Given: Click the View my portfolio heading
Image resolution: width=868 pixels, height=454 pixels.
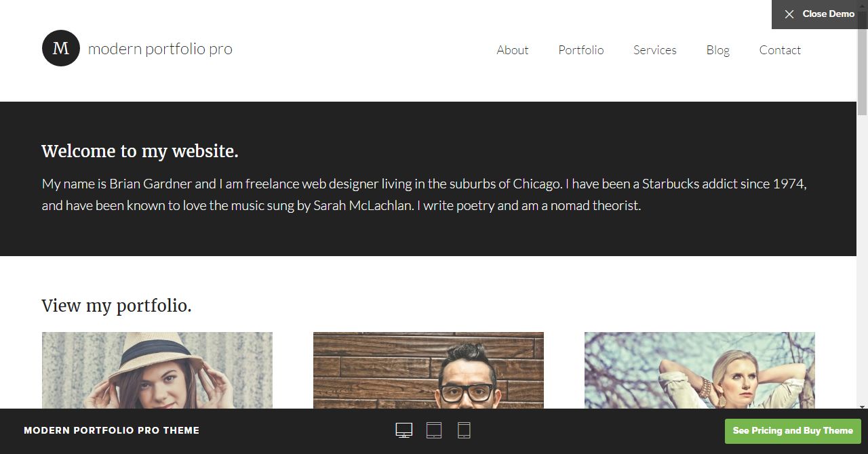Looking at the screenshot, I should pos(117,306).
